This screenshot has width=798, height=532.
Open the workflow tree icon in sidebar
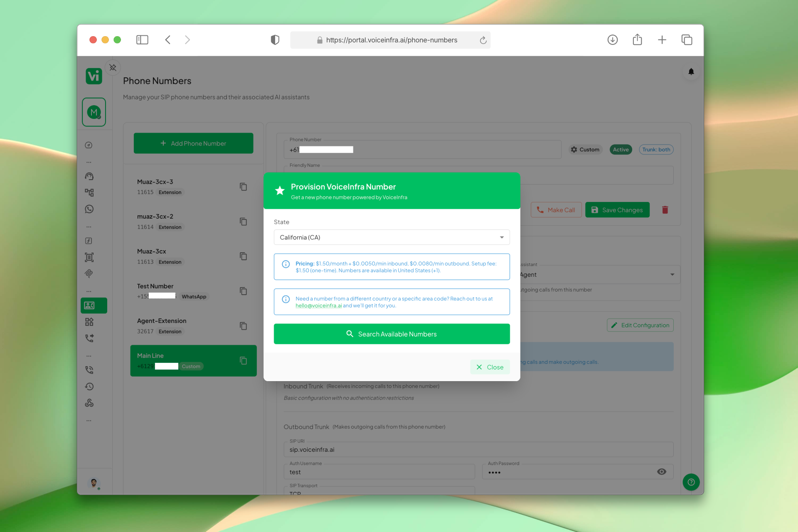click(89, 192)
